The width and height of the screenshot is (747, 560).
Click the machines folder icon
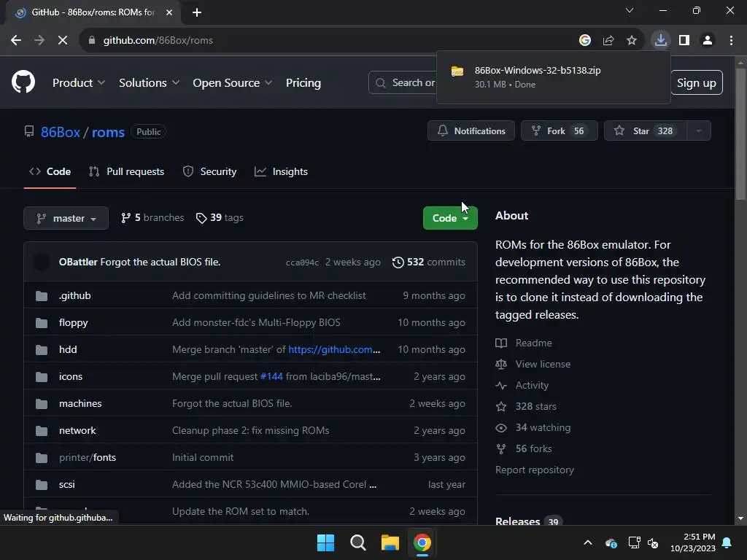(x=42, y=404)
